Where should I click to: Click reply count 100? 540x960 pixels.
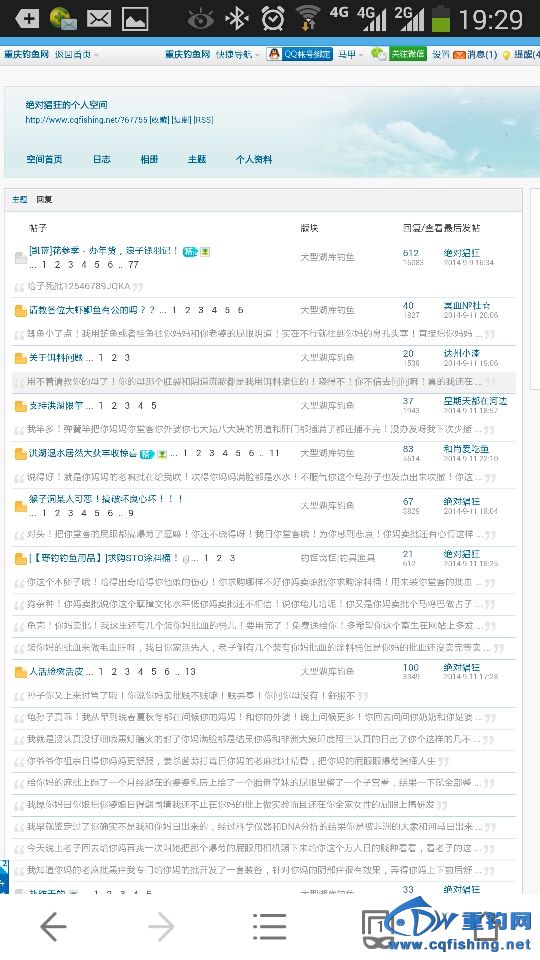(411, 667)
